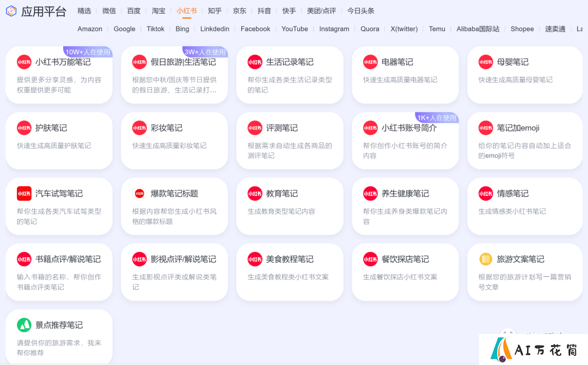588x365 pixels.
Task: Click the 生活记录笔记 card icon
Action: pos(255,62)
